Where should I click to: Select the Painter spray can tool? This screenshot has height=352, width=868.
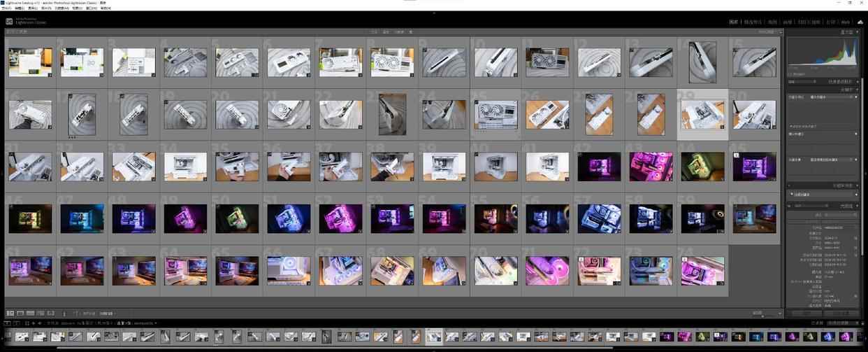(64, 313)
